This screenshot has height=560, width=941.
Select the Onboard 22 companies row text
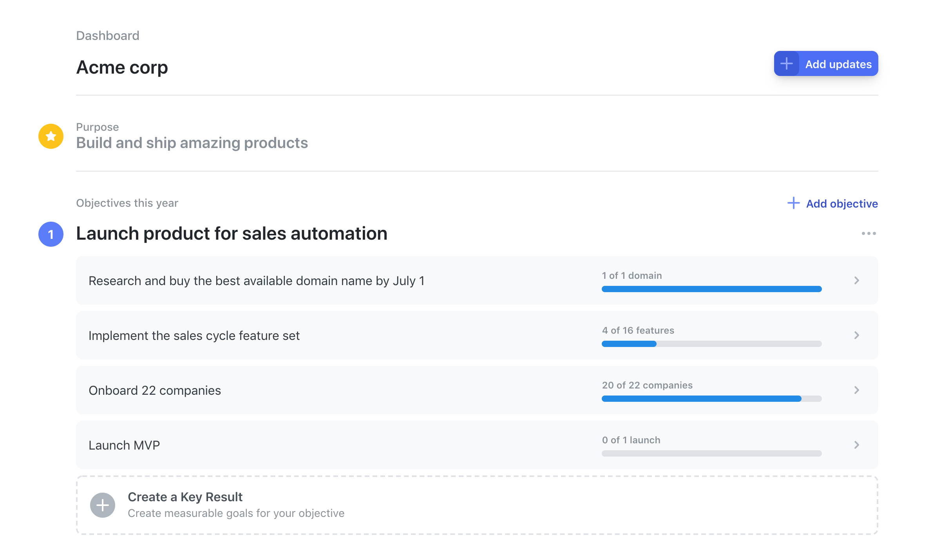(x=155, y=390)
